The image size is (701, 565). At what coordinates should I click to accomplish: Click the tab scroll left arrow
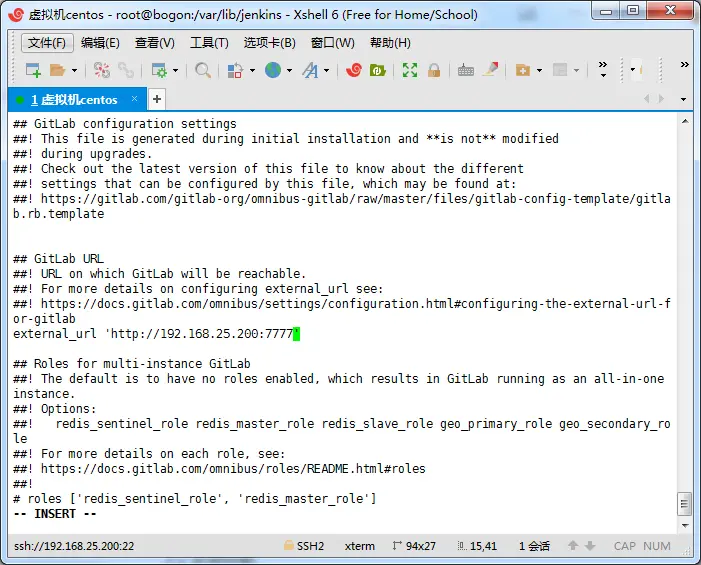click(646, 99)
